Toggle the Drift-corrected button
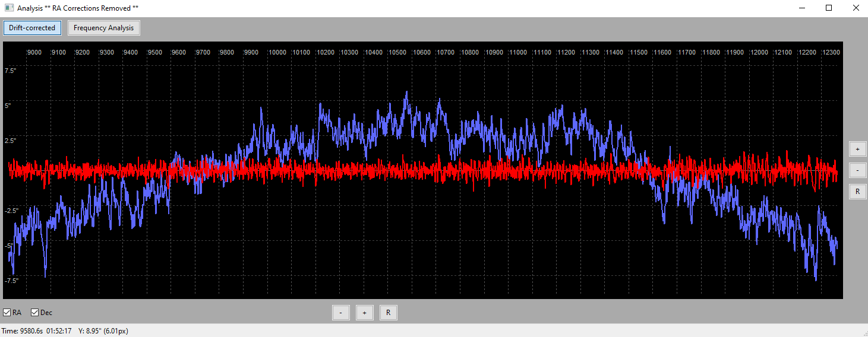868x337 pixels. [x=32, y=28]
